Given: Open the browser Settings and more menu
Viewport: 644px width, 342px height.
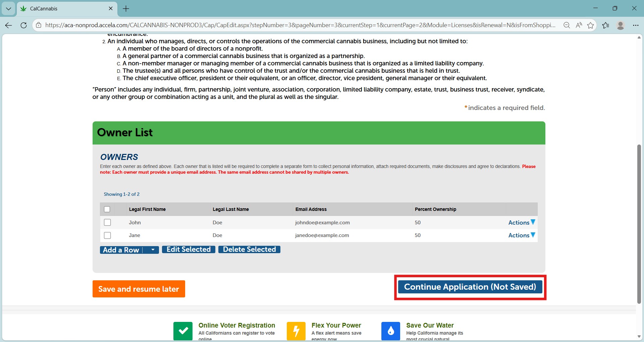Looking at the screenshot, I should [x=636, y=25].
